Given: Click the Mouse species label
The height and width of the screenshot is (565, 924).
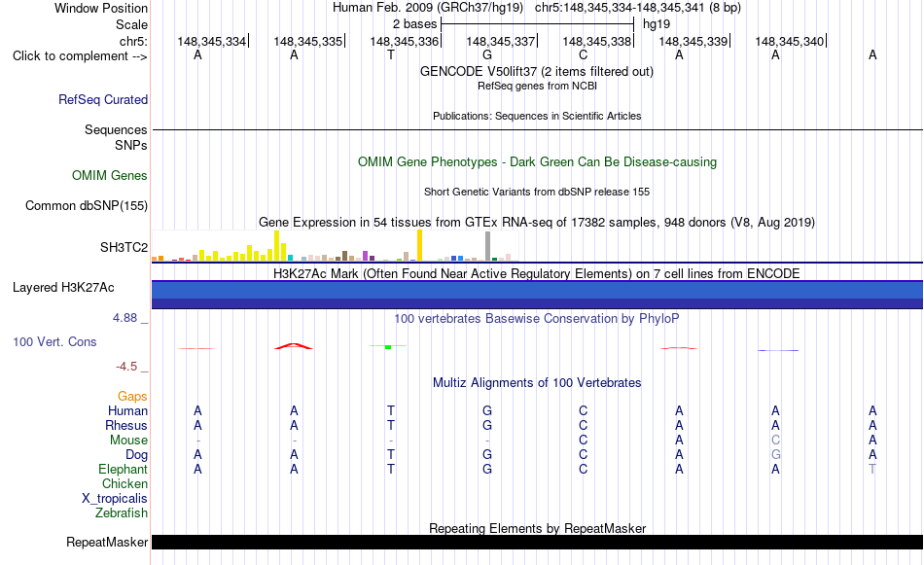Looking at the screenshot, I should pos(129,441).
